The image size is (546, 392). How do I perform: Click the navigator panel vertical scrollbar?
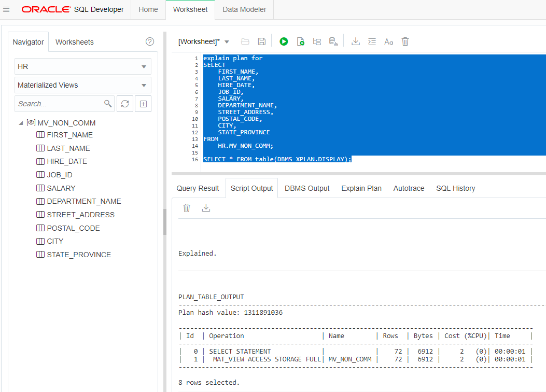tap(165, 222)
